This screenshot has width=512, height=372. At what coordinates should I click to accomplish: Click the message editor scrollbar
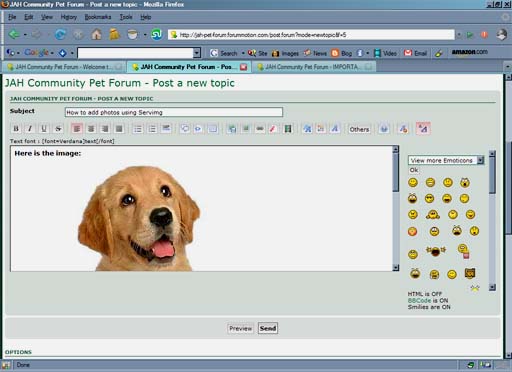tap(396, 208)
